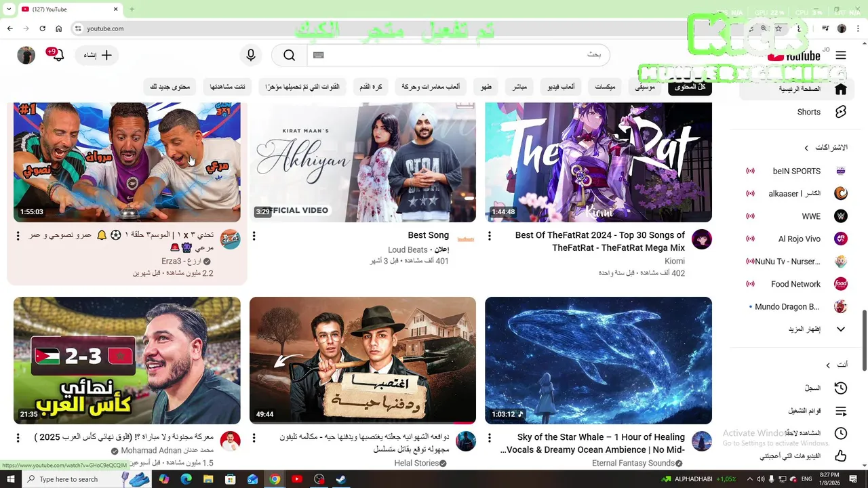Open more options for Helal Stories video
The image size is (868, 488).
click(254, 438)
